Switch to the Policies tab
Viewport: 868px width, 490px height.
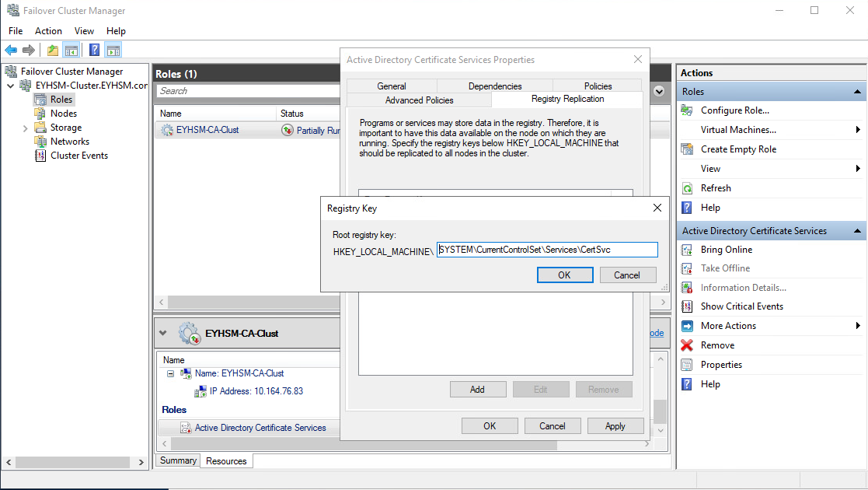(598, 86)
